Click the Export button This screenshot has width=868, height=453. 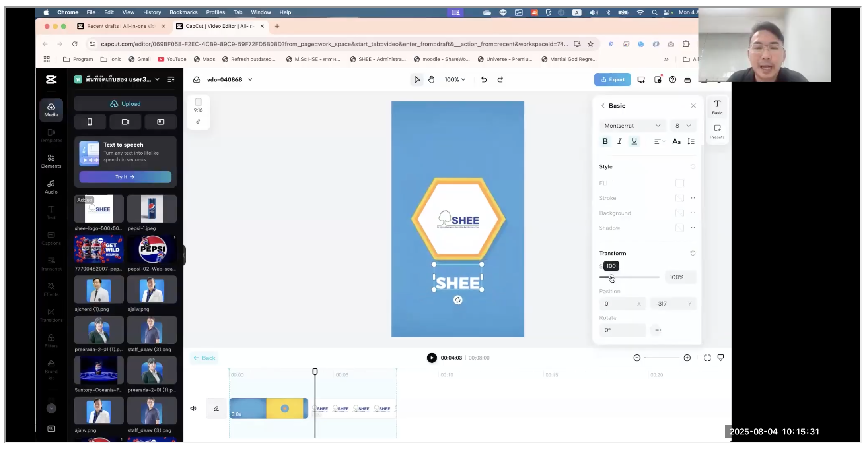click(x=612, y=80)
